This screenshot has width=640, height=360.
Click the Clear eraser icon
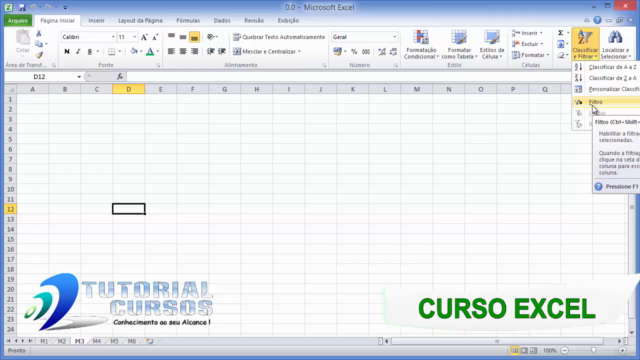click(561, 55)
